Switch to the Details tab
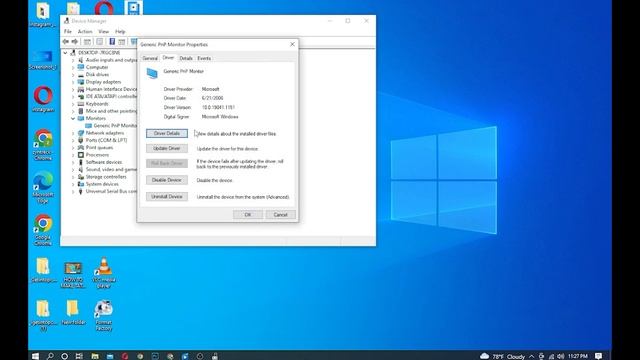640x360 pixels. coord(186,58)
